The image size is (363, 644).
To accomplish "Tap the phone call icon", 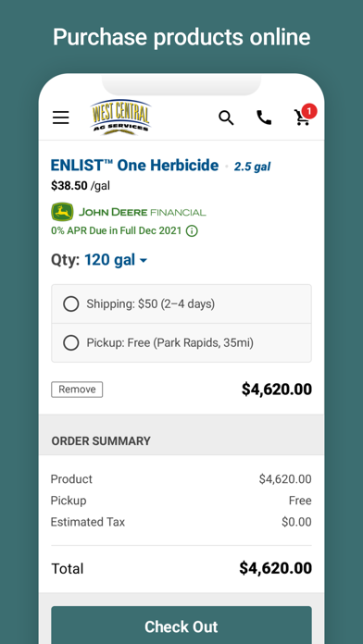I will 264,118.
